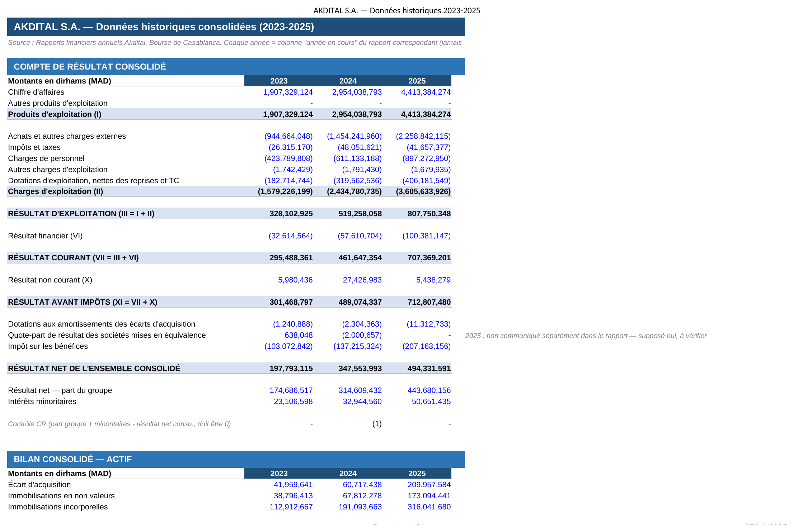793x532 pixels.
Task: Select the Source note italic text
Action: pyautogui.click(x=235, y=43)
